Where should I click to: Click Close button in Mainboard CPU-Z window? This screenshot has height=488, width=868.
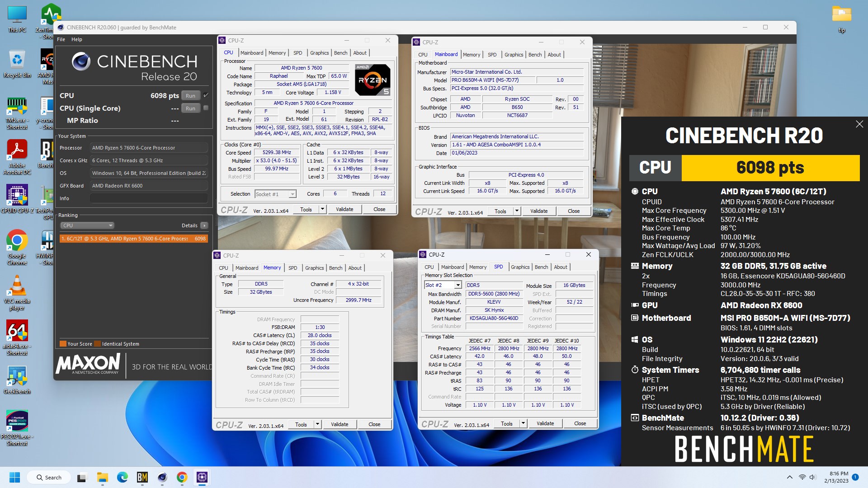point(573,211)
